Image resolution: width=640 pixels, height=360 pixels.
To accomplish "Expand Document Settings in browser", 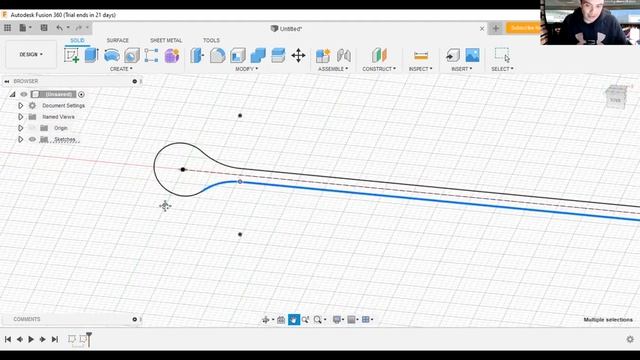I will (x=20, y=106).
